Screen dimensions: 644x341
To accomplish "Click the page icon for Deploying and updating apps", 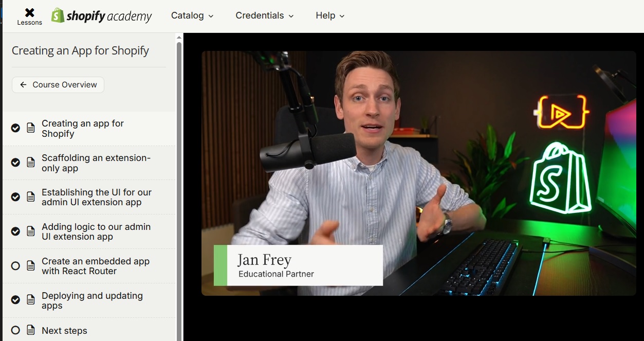I will 31,299.
